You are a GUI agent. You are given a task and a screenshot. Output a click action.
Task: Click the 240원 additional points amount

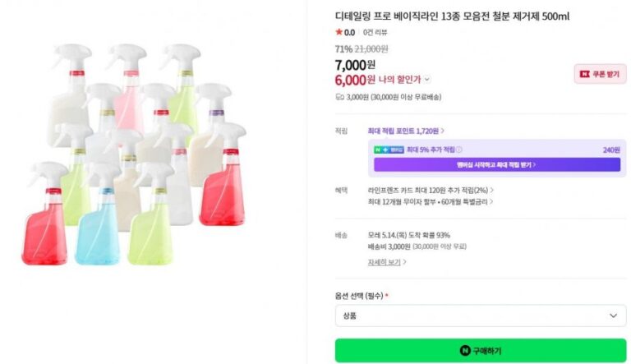point(611,150)
